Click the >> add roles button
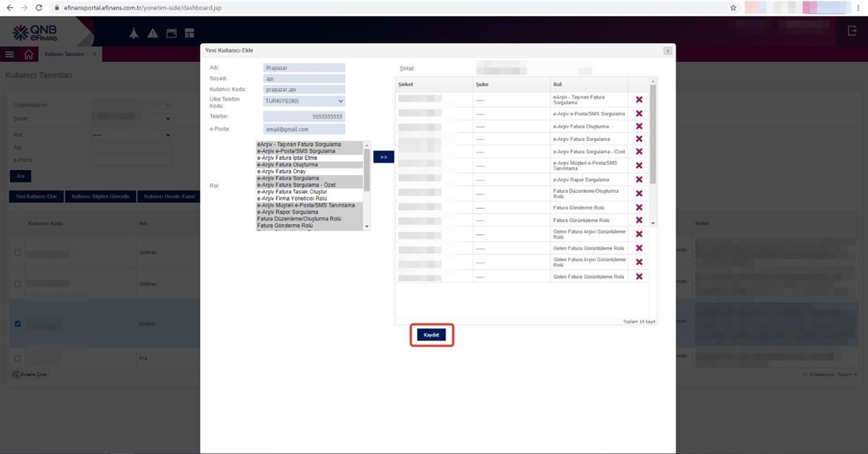This screenshot has width=868, height=454. (x=384, y=157)
